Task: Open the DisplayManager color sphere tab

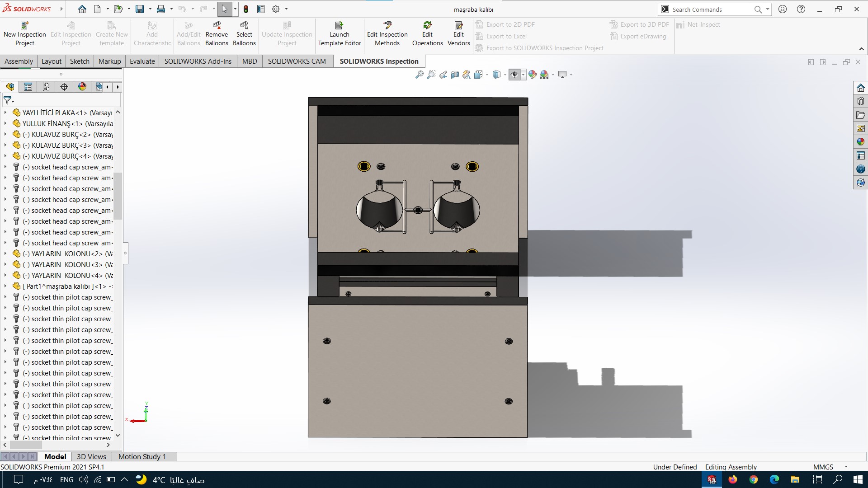Action: [82, 87]
